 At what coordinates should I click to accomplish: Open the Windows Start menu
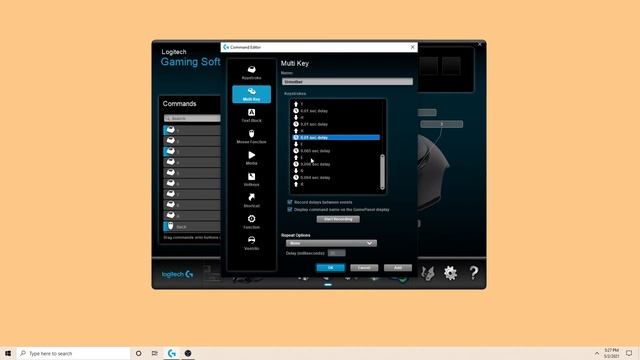(x=8, y=353)
